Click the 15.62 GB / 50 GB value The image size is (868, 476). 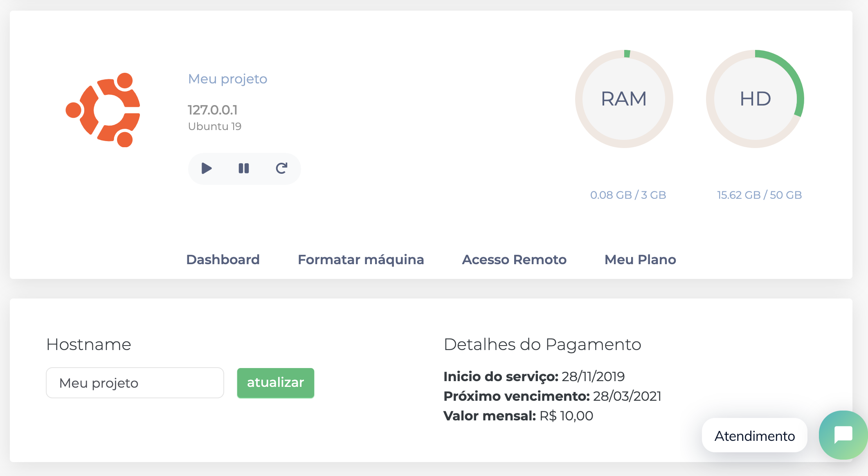click(x=760, y=195)
